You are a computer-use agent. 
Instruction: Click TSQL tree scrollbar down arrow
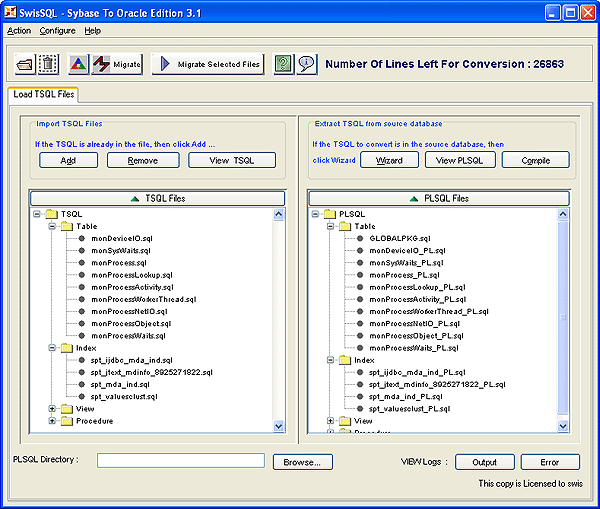coord(279,426)
